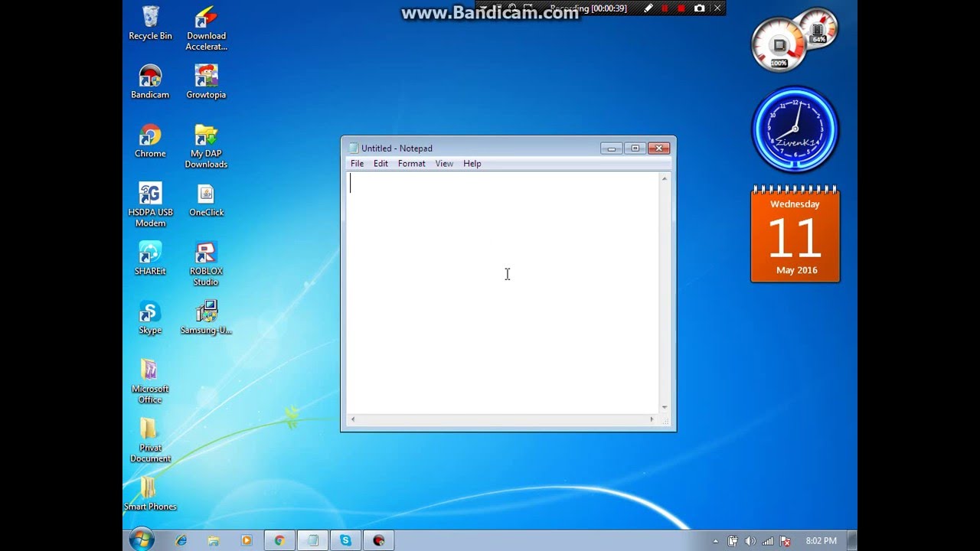The height and width of the screenshot is (551, 980).
Task: Click the blue clock gadget
Action: 795,129
